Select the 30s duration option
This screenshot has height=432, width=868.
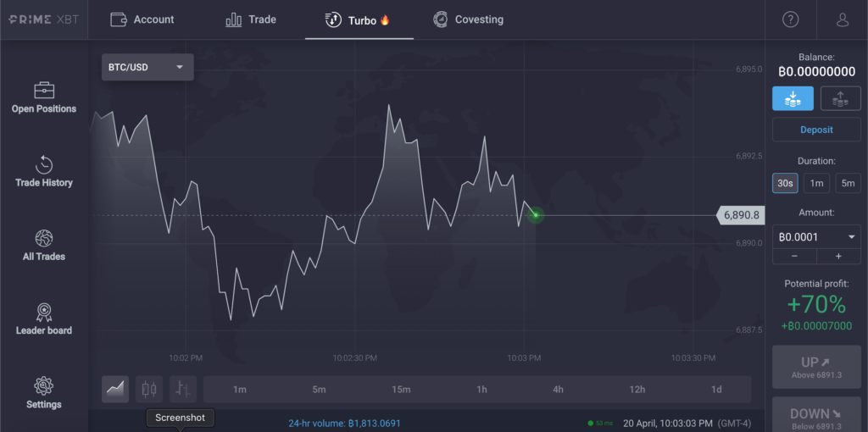(784, 183)
